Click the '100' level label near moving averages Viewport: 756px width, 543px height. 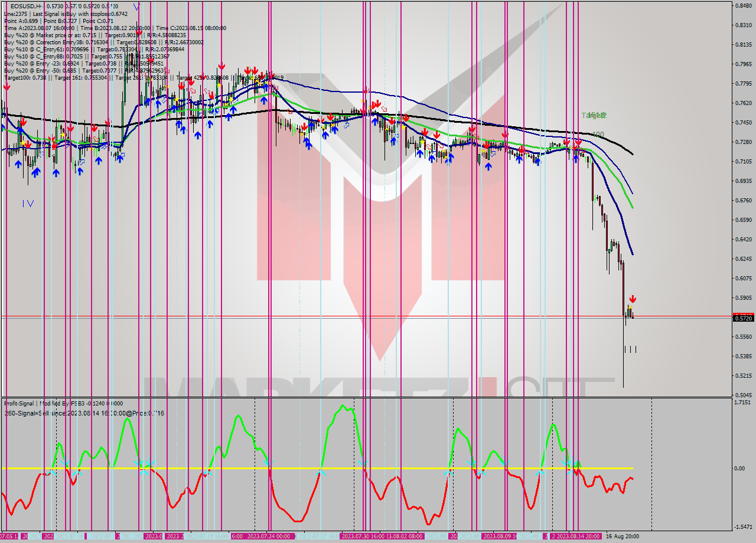[x=598, y=135]
